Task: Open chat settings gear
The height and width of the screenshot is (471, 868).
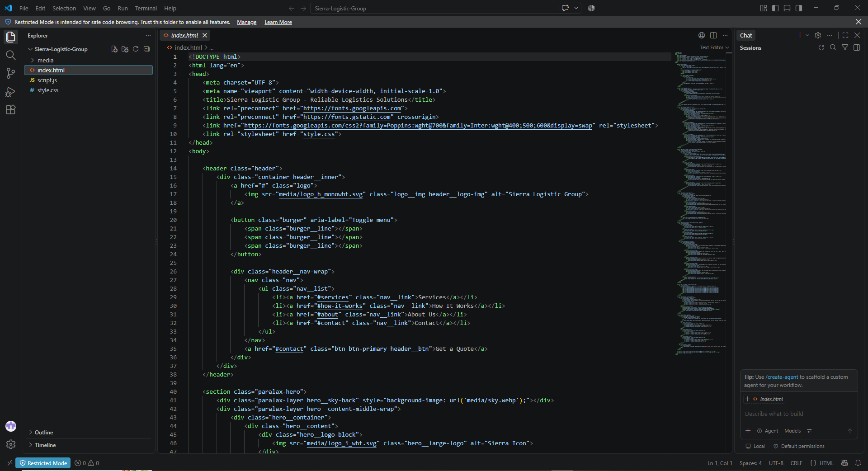Action: point(818,35)
